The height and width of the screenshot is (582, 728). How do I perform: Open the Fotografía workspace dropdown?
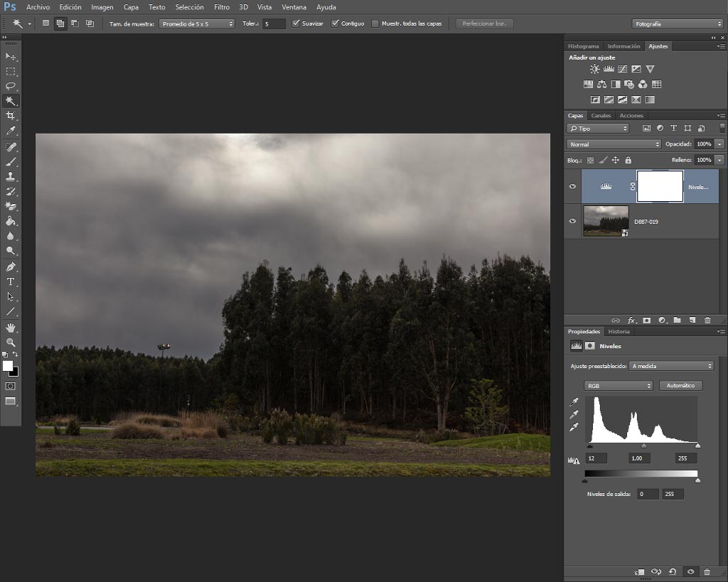(678, 23)
